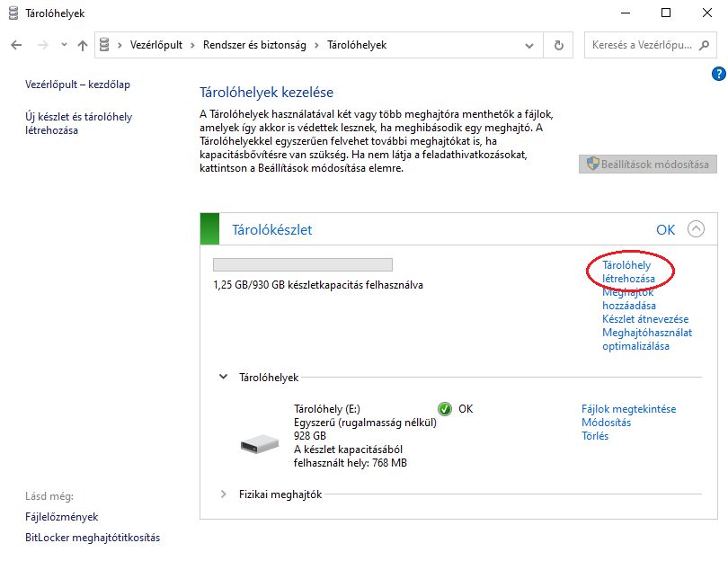
Task: Click Rendszer és biztonság in the breadcrumb
Action: (x=255, y=45)
